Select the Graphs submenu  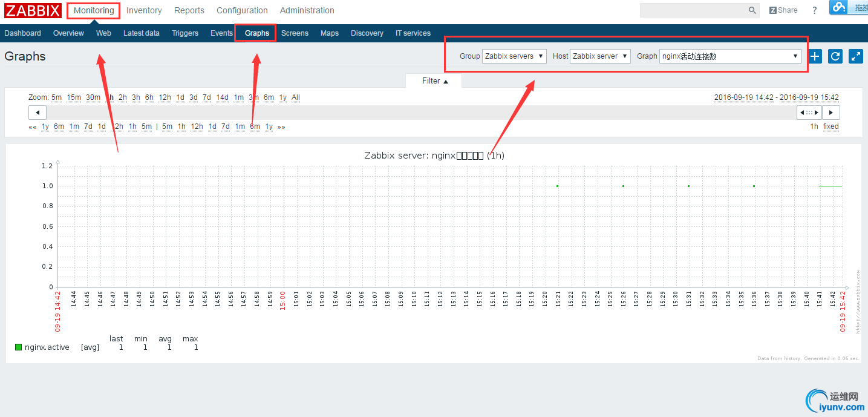click(x=257, y=33)
